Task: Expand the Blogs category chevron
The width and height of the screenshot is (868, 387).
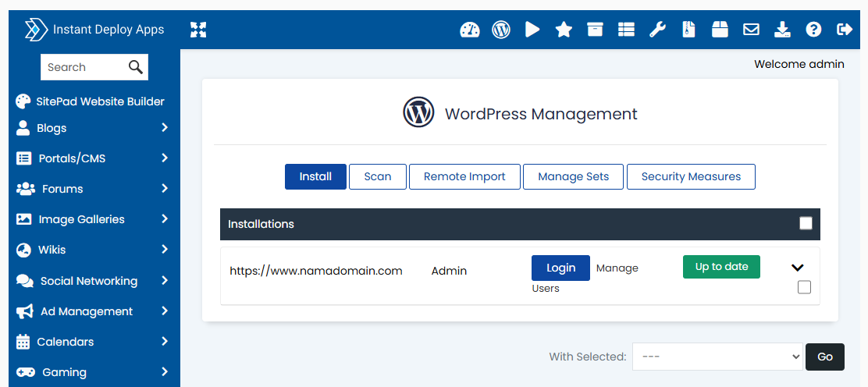Action: pos(165,127)
